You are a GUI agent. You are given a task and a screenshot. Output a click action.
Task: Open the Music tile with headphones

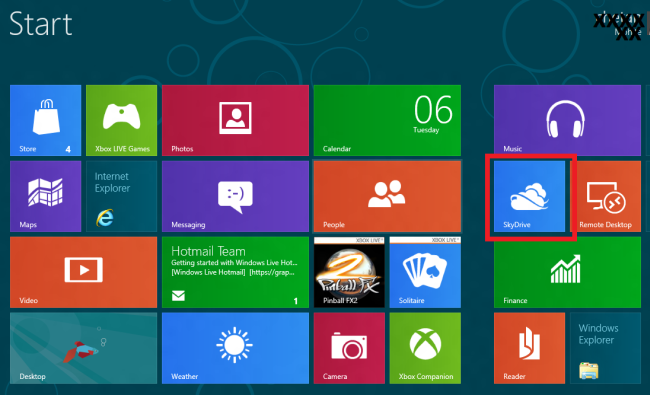click(x=567, y=120)
